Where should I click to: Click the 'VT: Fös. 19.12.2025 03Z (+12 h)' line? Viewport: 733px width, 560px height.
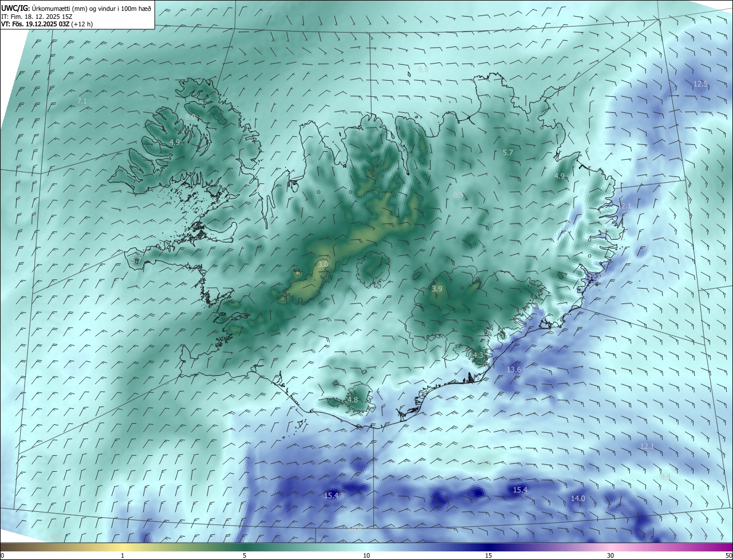pyautogui.click(x=47, y=24)
